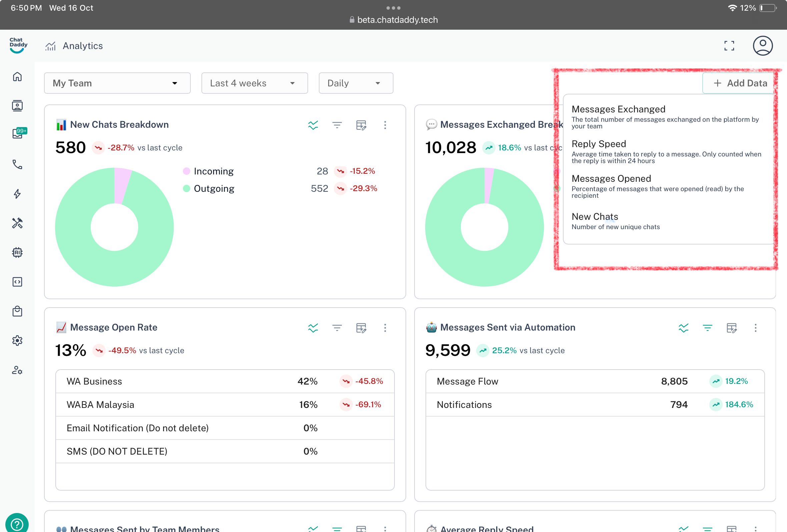Click the fullscreen icon in header
This screenshot has height=532, width=787.
(729, 46)
